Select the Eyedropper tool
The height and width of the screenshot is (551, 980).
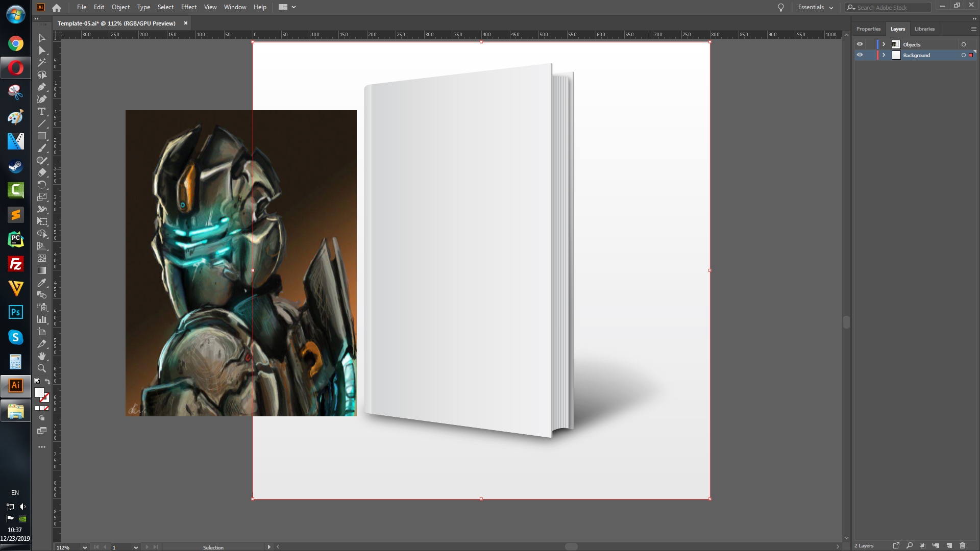tap(42, 283)
